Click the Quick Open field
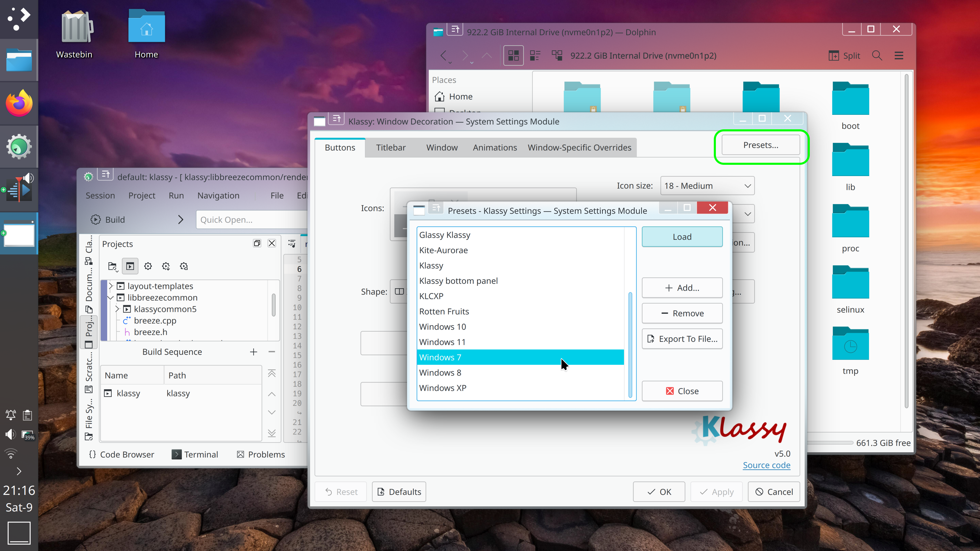The image size is (980, 551). tap(252, 219)
